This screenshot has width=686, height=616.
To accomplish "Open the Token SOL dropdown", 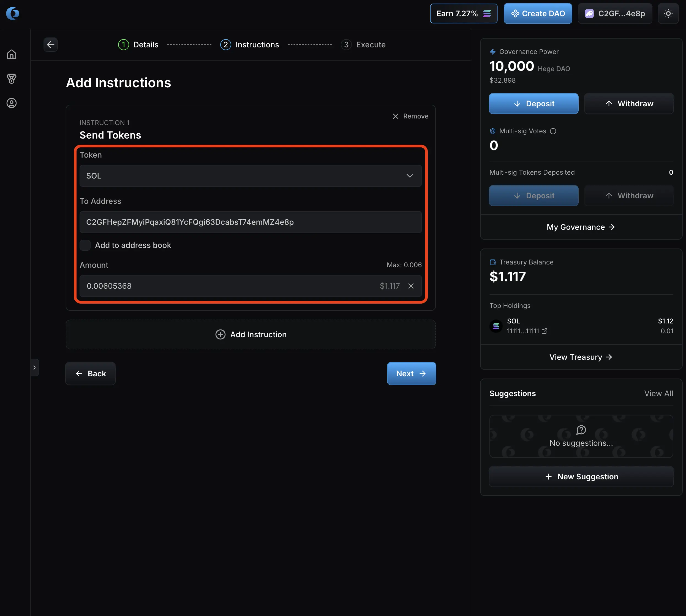I will (250, 176).
